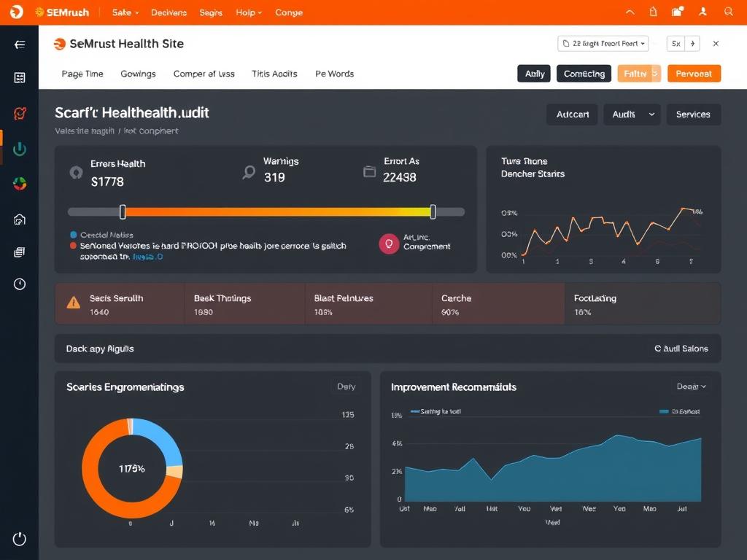Click the Services button
Viewport: 747px width, 560px height.
point(693,114)
